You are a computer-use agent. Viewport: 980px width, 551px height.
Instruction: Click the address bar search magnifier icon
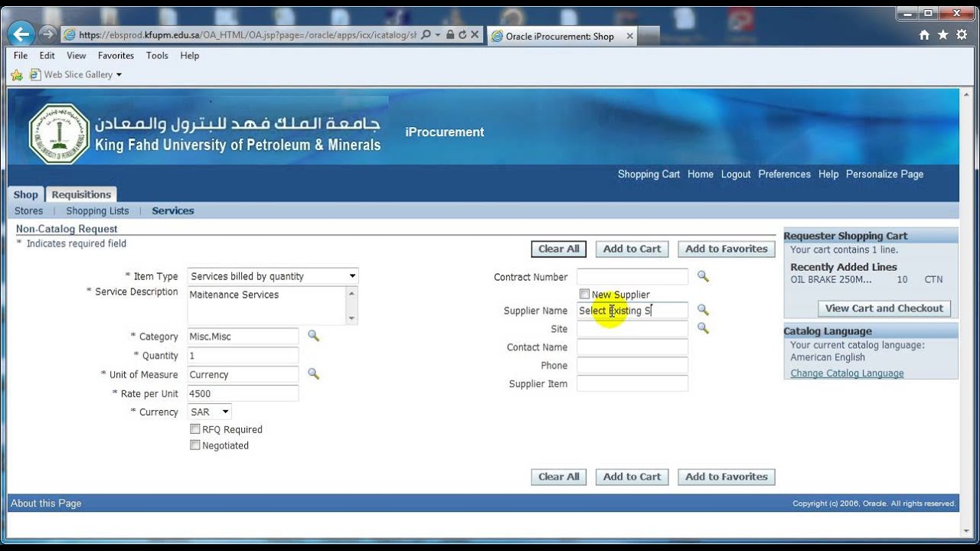426,35
